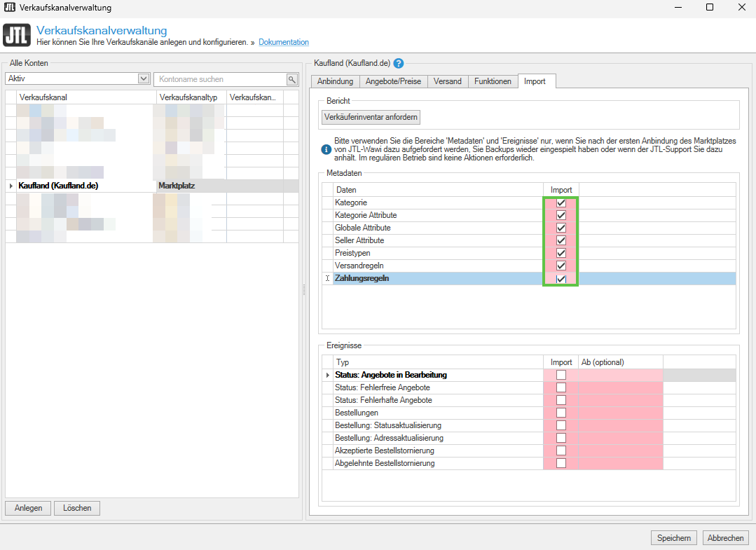Uncheck the Kategorie import checkbox
Image resolution: width=756 pixels, height=550 pixels.
pos(561,203)
